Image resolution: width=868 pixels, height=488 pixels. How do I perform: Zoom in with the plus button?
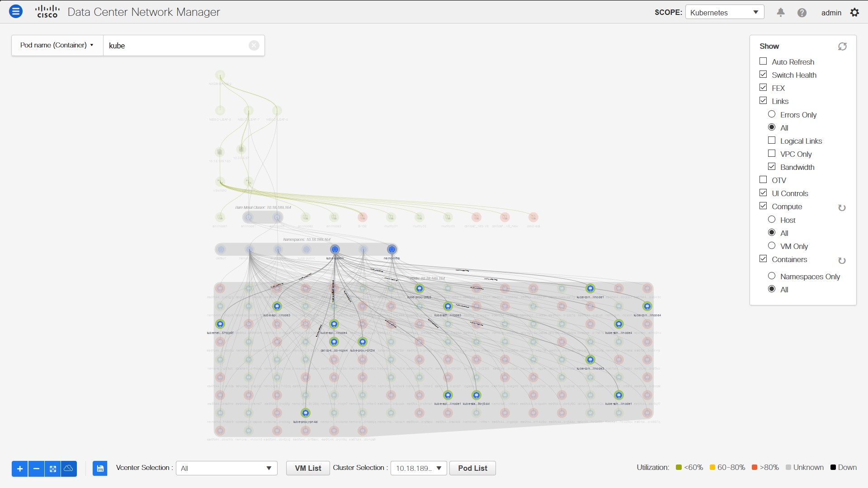point(19,469)
